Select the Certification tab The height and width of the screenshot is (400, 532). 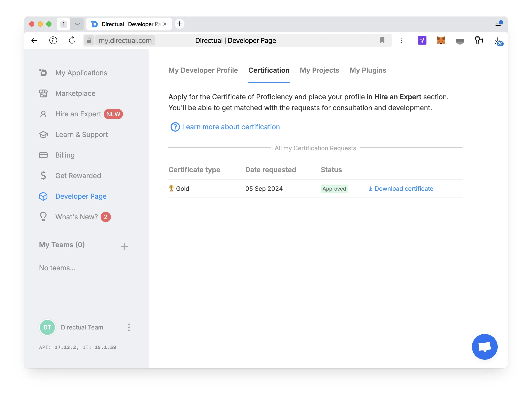[269, 70]
